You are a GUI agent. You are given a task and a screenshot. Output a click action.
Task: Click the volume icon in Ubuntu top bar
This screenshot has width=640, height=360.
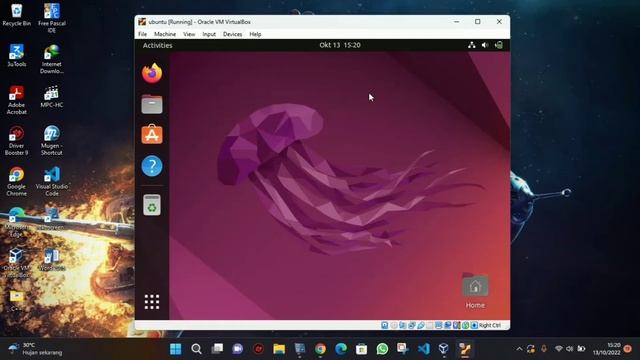click(485, 45)
